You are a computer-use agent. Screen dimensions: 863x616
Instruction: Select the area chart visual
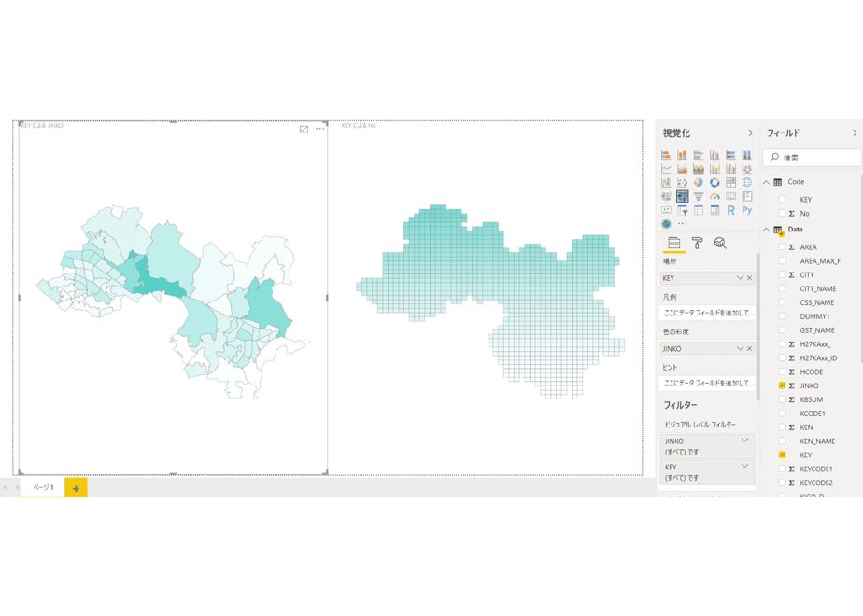click(x=682, y=168)
